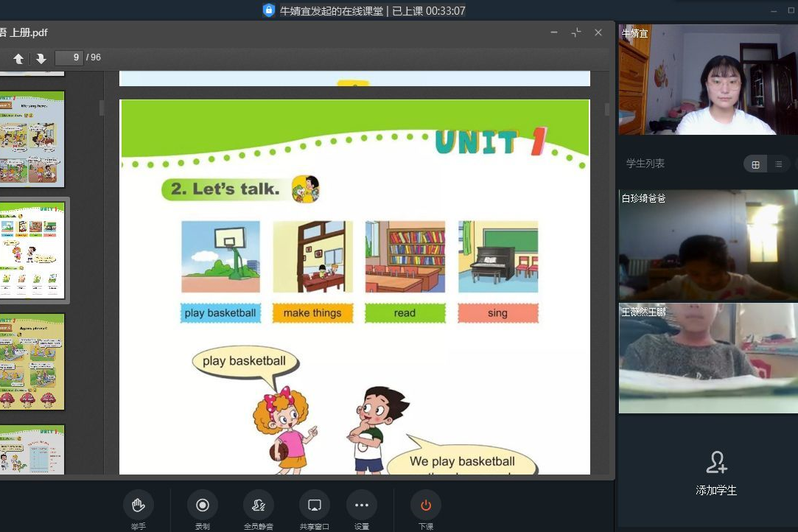Select the 白珍绮爸爸 student video tile

pyautogui.click(x=708, y=245)
